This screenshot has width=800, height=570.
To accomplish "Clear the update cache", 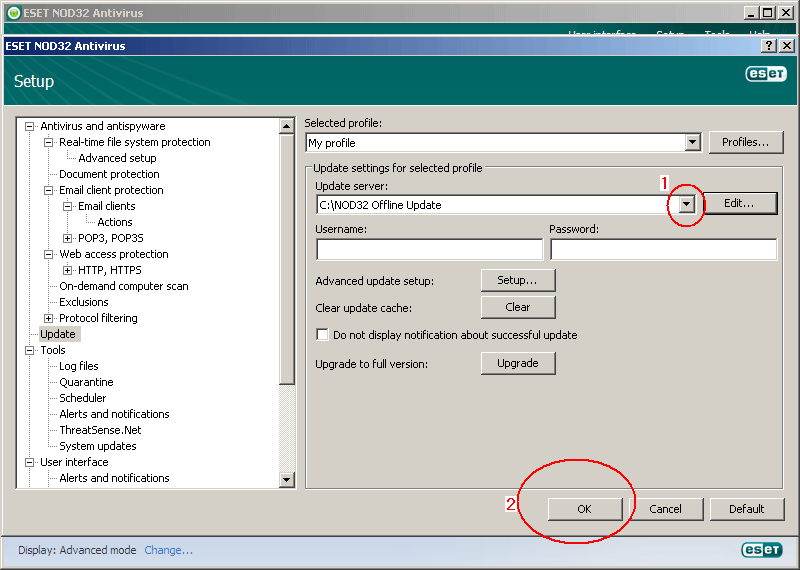I will click(x=517, y=307).
